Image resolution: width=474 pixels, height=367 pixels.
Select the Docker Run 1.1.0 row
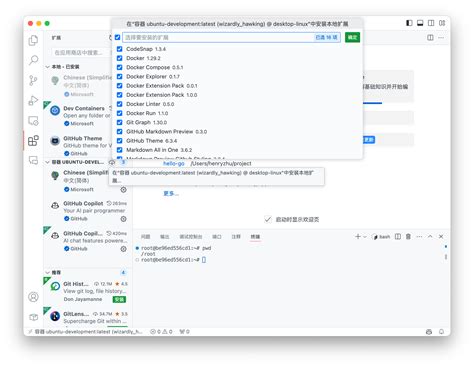[238, 113]
